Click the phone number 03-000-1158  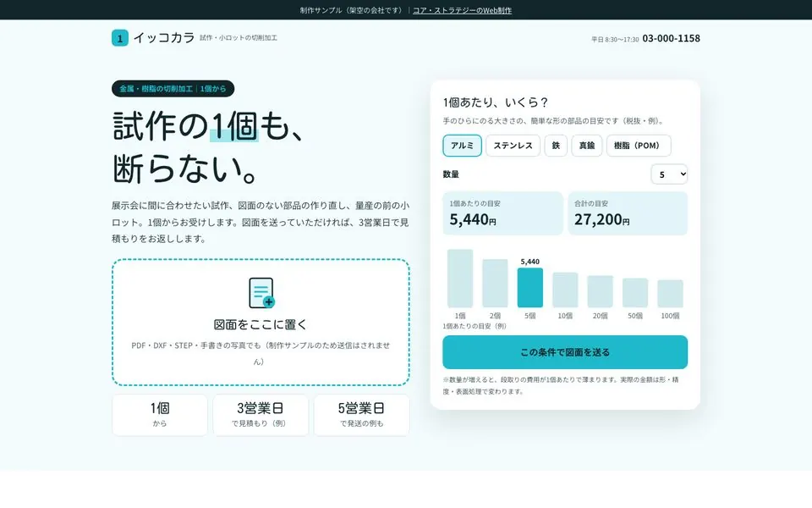pyautogui.click(x=671, y=38)
